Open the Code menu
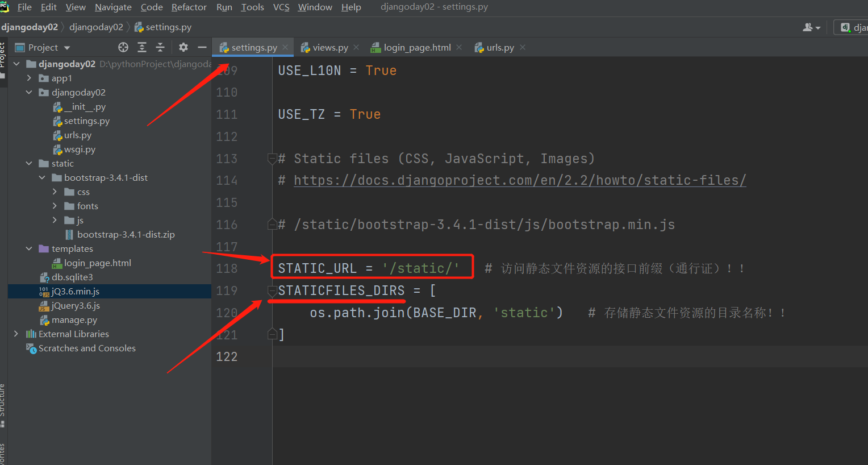The width and height of the screenshot is (868, 465). pyautogui.click(x=152, y=7)
